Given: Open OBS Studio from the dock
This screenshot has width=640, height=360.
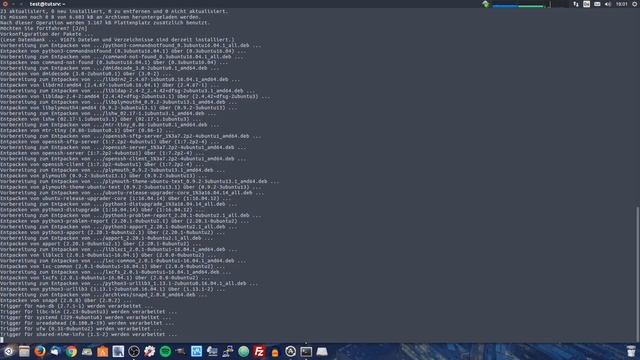Looking at the screenshot, I should click(x=133, y=351).
